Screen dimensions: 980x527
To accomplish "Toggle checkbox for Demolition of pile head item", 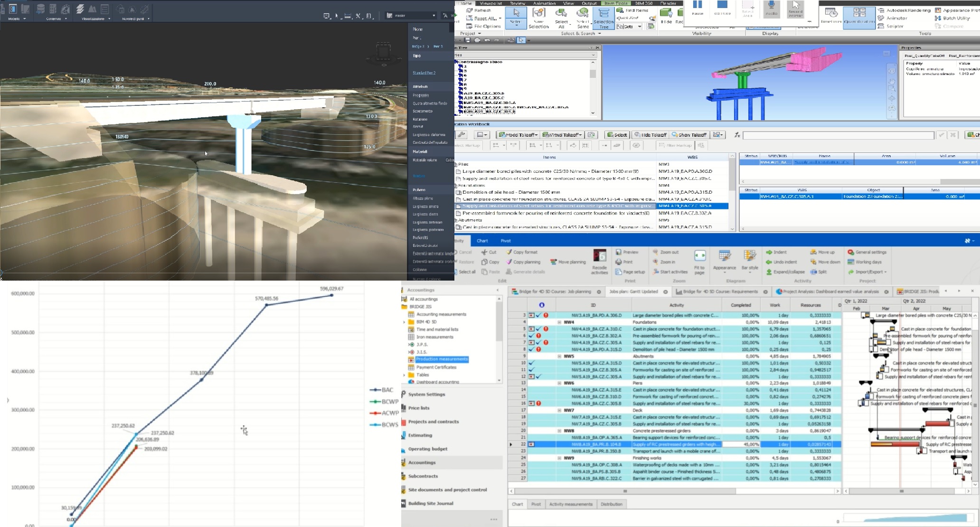I will tap(459, 192).
